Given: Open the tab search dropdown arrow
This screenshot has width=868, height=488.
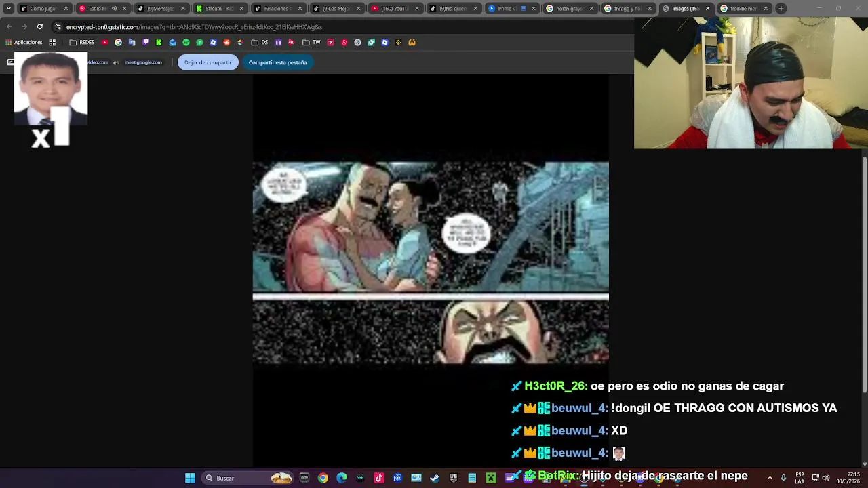Looking at the screenshot, I should 8,9.
